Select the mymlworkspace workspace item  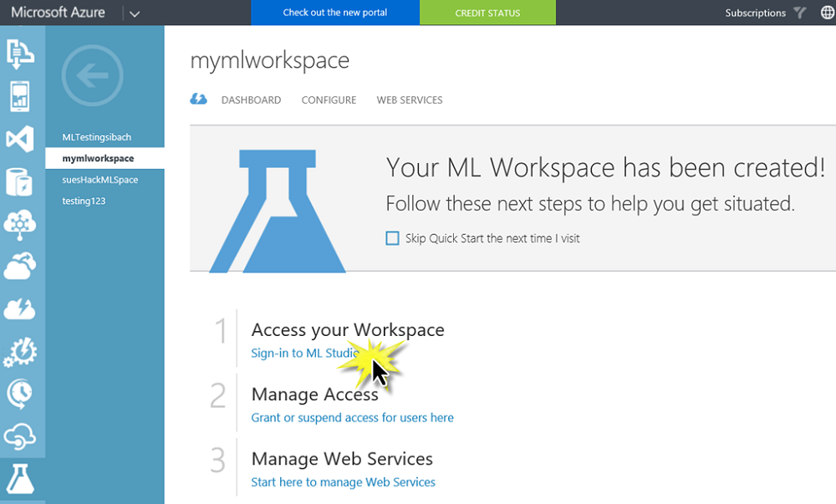[104, 158]
